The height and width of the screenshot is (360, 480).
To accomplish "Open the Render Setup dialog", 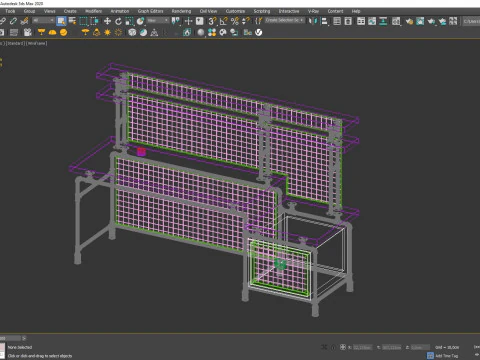I will tap(409, 21).
